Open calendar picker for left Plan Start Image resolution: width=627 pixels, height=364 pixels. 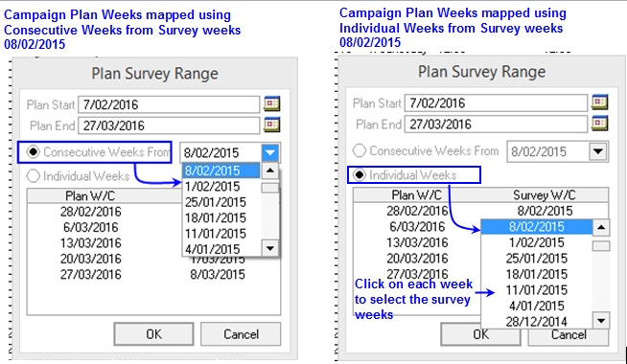click(271, 103)
